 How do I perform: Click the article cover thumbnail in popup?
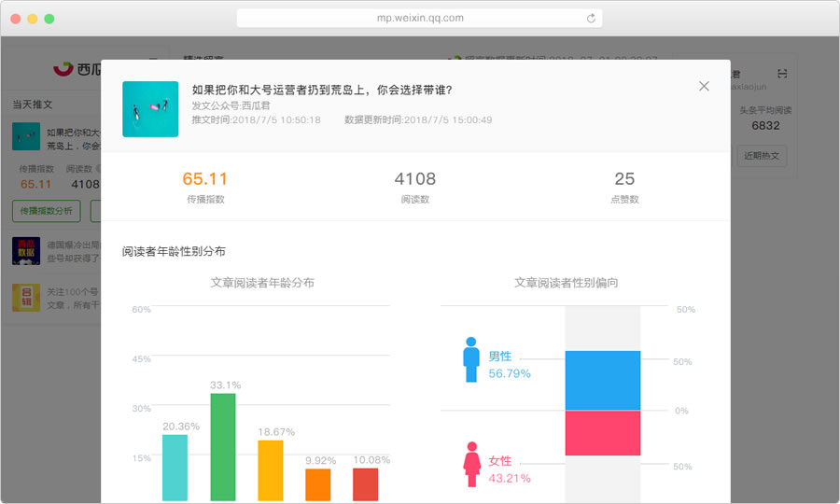point(150,109)
